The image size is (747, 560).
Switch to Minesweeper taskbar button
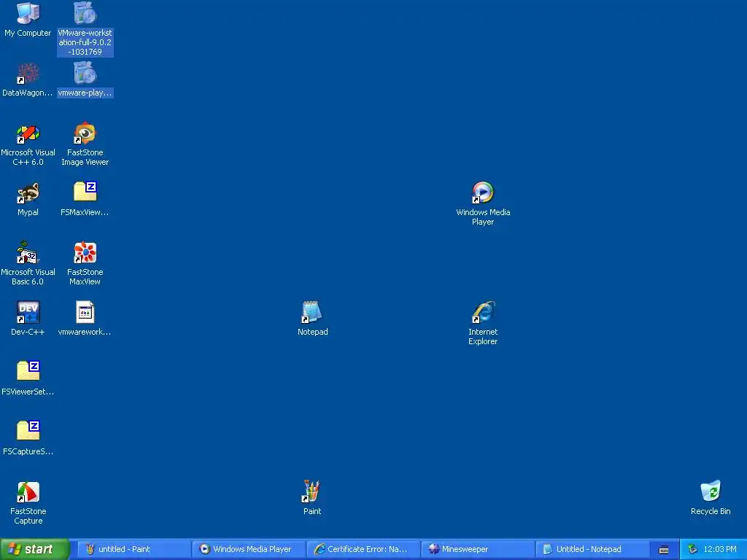click(x=478, y=549)
